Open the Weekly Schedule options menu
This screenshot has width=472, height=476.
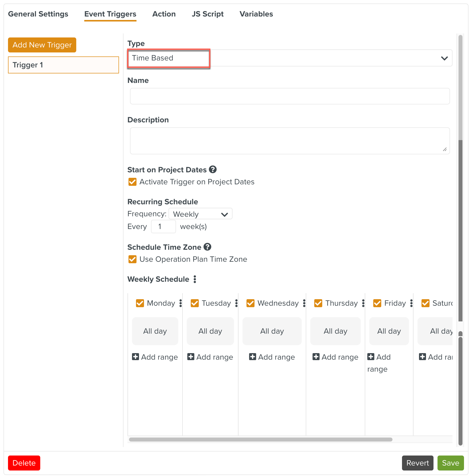pos(195,279)
